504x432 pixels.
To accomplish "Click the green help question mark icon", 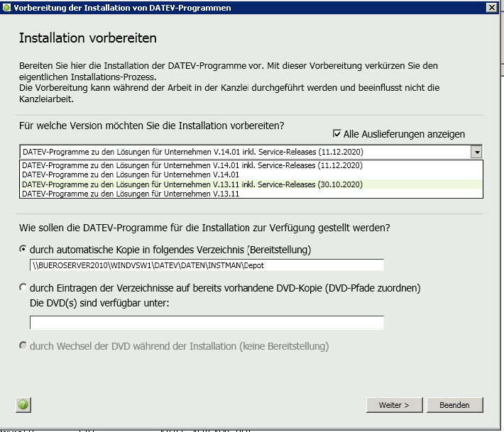I will (23, 405).
